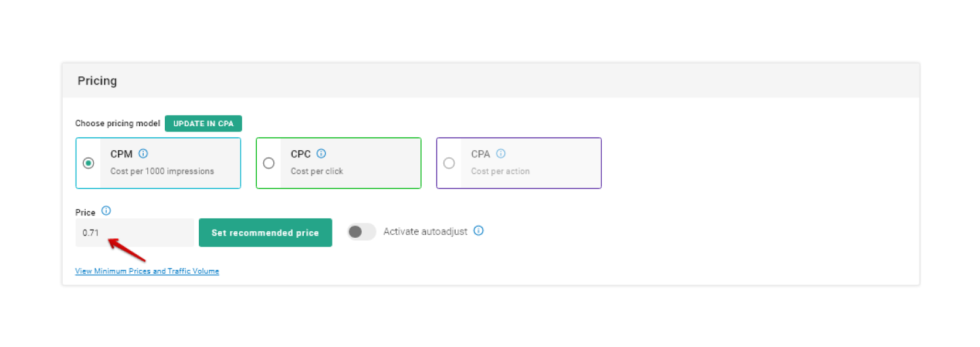This screenshot has width=980, height=347.
Task: Click the Price input field showing 0.71
Action: (134, 233)
